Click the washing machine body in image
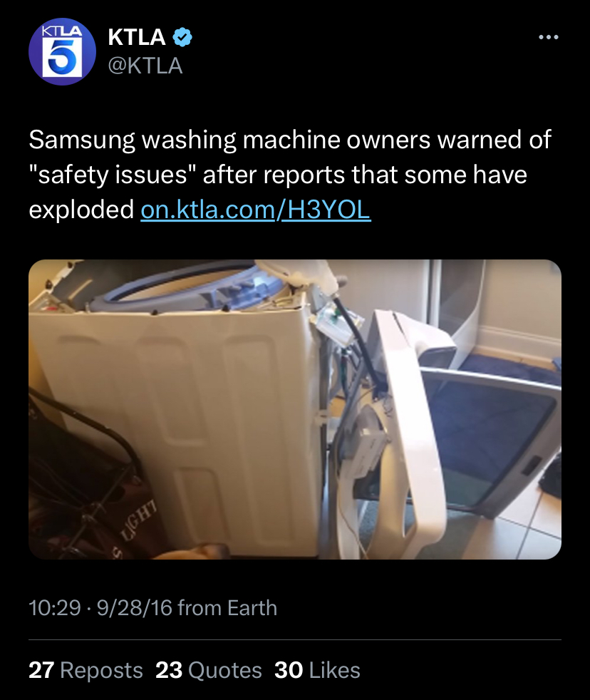 coord(179,428)
